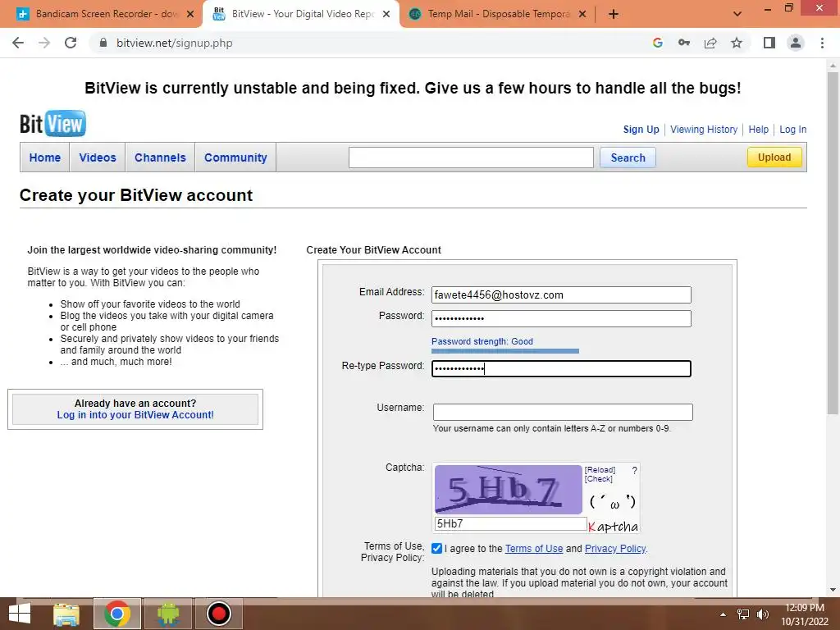Reload the BitView signup page
The image size is (840, 630).
pos(71,43)
